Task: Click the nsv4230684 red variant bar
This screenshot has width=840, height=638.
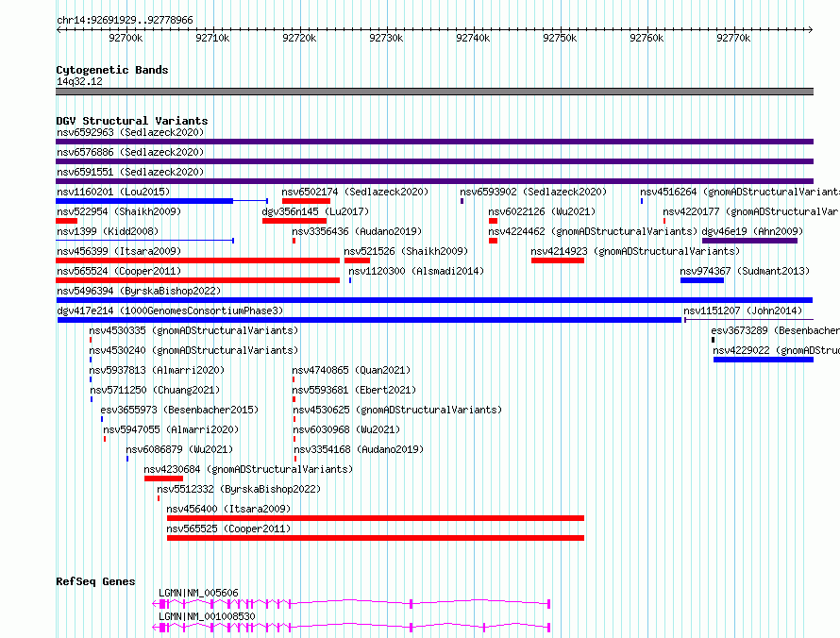Action: click(x=163, y=478)
